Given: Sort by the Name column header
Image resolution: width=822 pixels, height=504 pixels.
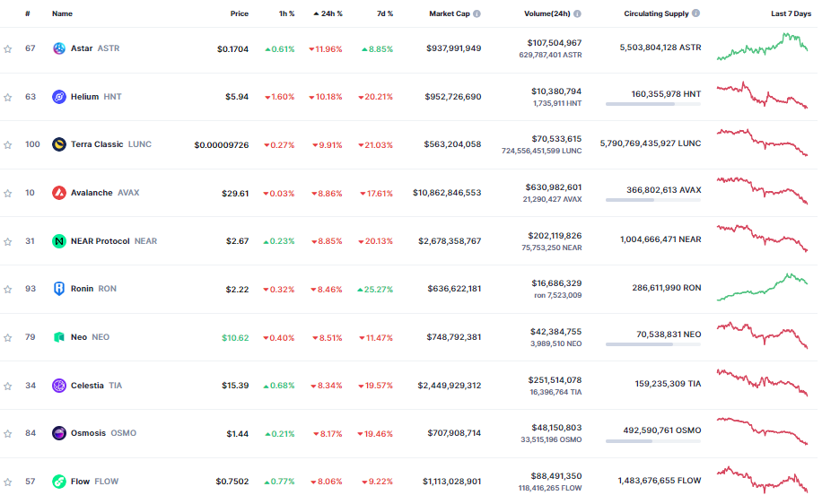Looking at the screenshot, I should tap(63, 13).
